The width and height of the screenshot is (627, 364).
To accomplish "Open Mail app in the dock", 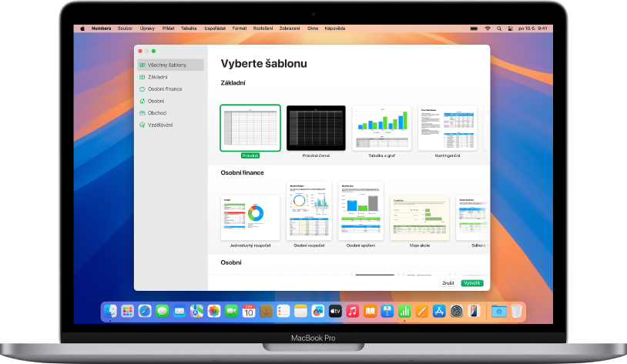I will coord(179,311).
